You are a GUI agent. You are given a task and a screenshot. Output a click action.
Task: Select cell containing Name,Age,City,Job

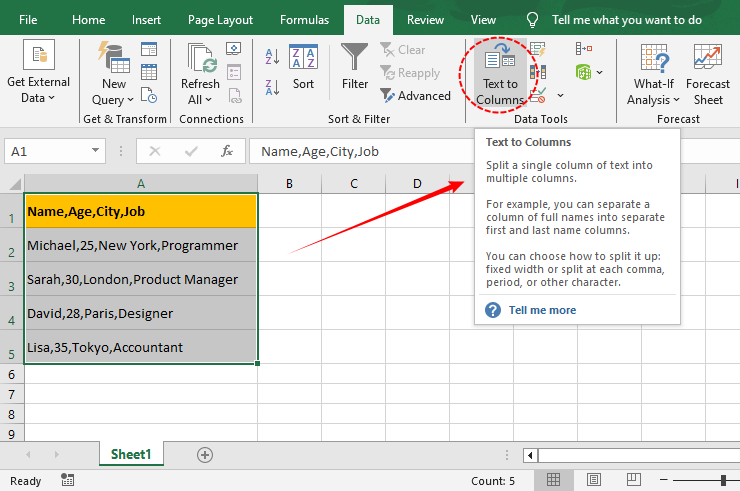(x=141, y=211)
